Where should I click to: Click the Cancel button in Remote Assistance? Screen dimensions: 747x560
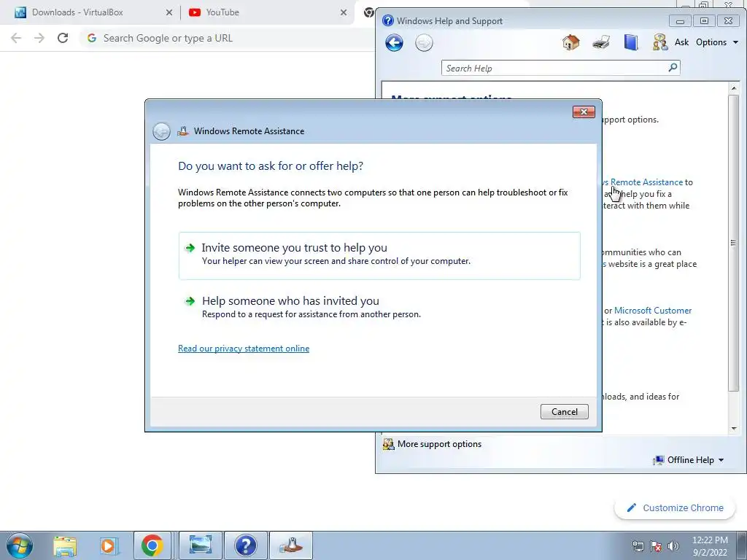pyautogui.click(x=564, y=412)
